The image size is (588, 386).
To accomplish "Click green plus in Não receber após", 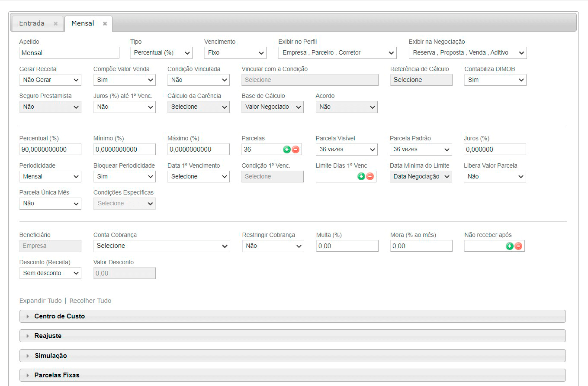I will click(509, 246).
